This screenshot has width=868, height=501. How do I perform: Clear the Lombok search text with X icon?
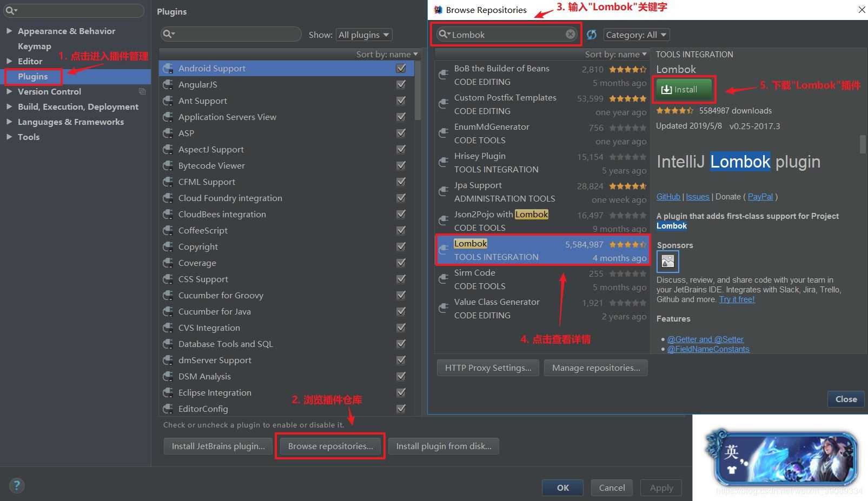[571, 34]
